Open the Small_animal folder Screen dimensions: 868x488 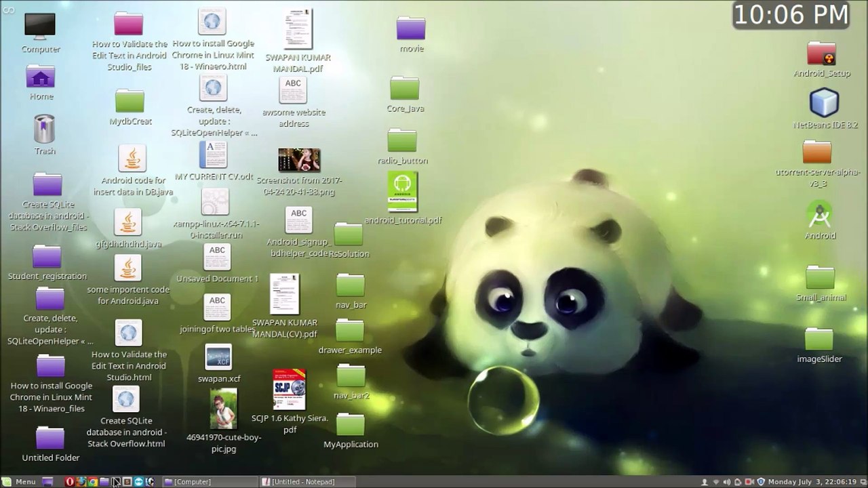tap(820, 277)
